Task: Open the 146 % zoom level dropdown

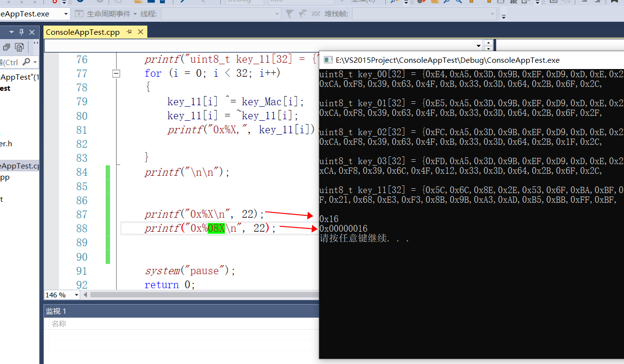Action: pos(76,294)
